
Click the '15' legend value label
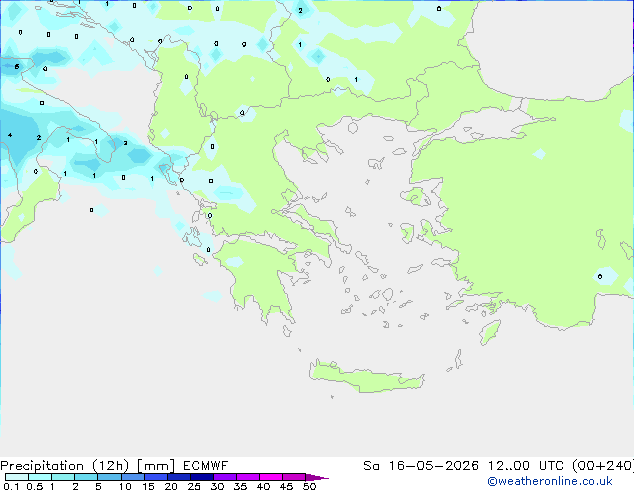(x=148, y=486)
